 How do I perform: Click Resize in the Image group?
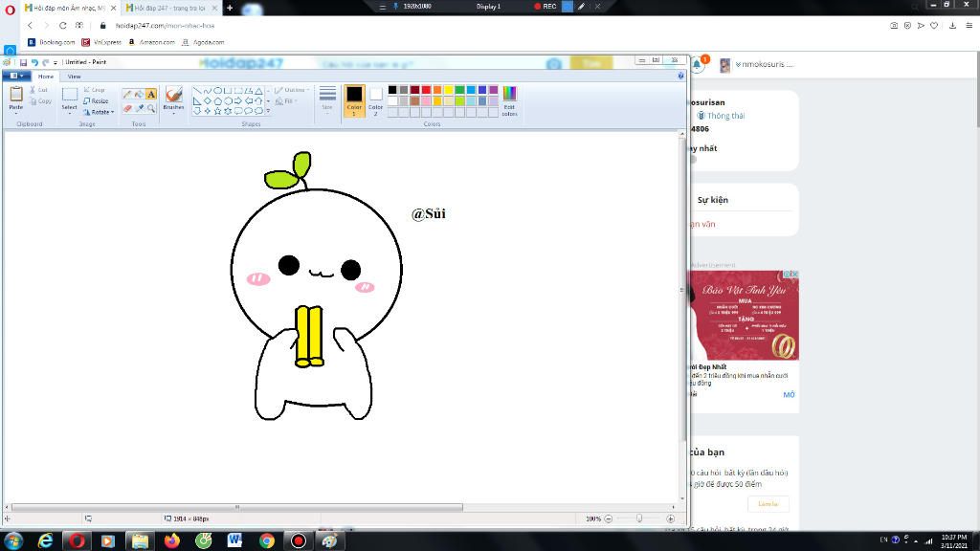(x=96, y=100)
